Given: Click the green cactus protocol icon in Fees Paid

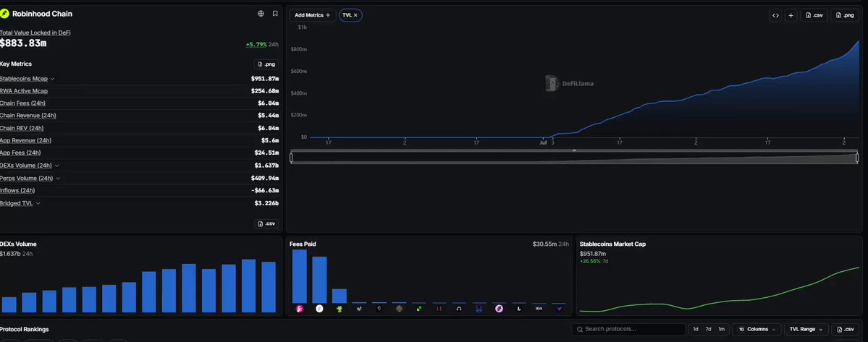Looking at the screenshot, I should click(x=340, y=309).
